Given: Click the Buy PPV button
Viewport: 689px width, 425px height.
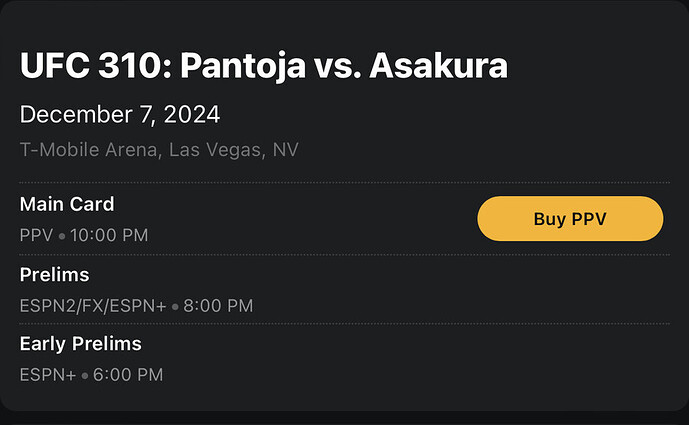Looking at the screenshot, I should pos(570,219).
